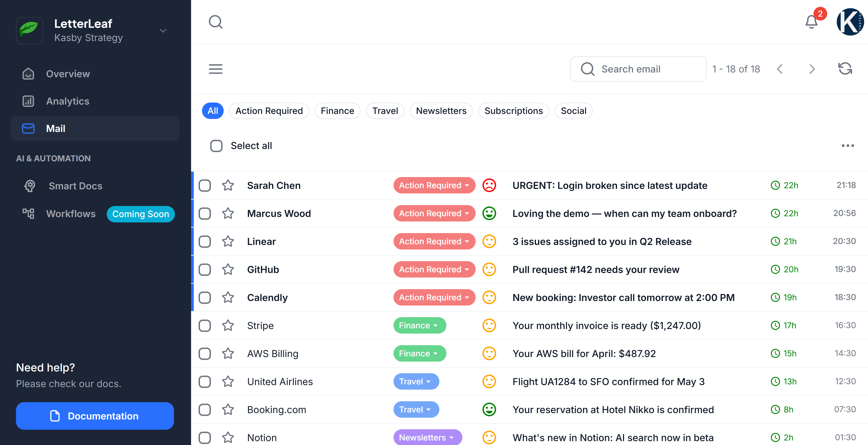Toggle the hamburger menu icon
Screen dimensions: 868x445
click(216, 69)
